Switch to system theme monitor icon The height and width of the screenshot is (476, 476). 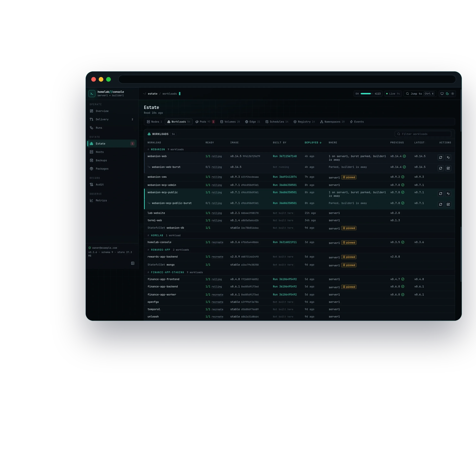(x=442, y=94)
